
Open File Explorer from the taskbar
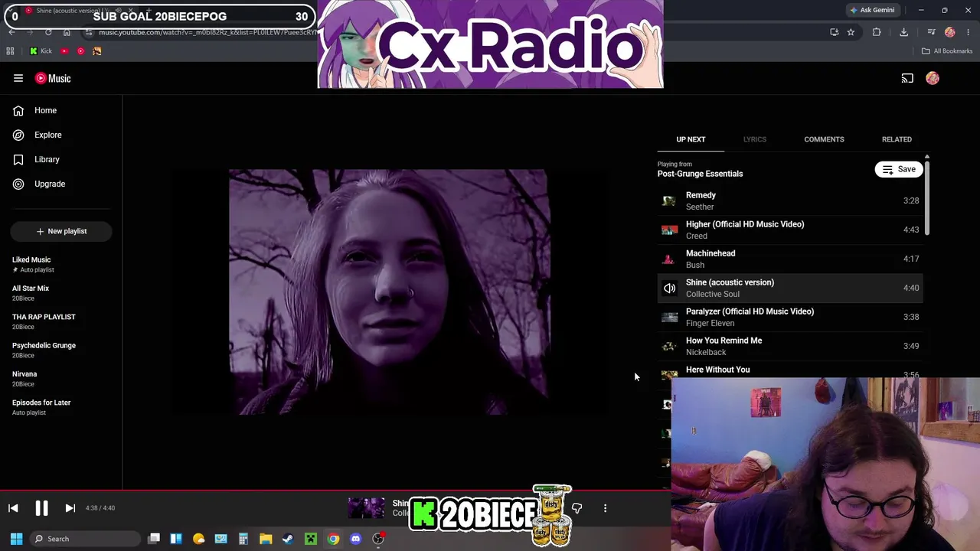tap(266, 539)
